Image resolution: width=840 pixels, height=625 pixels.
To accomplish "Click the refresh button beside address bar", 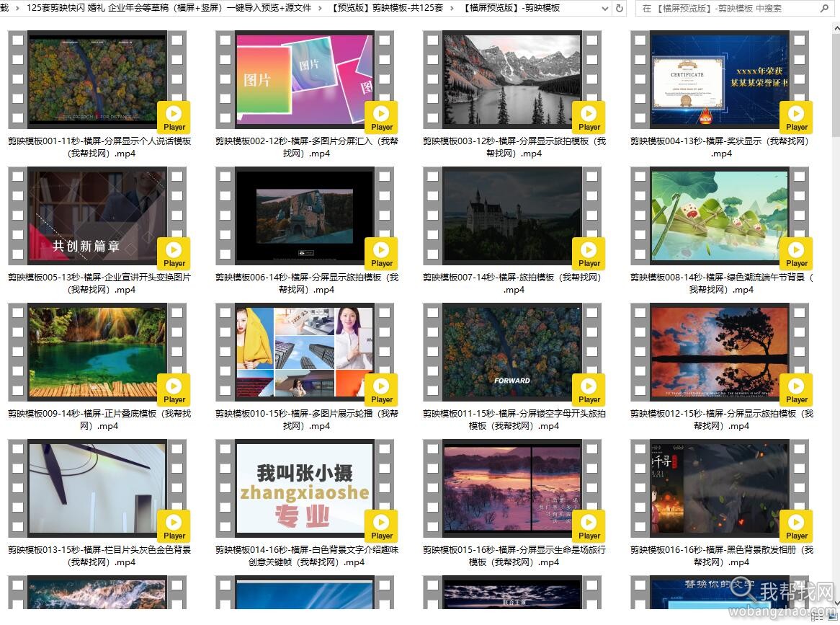I will (x=620, y=8).
